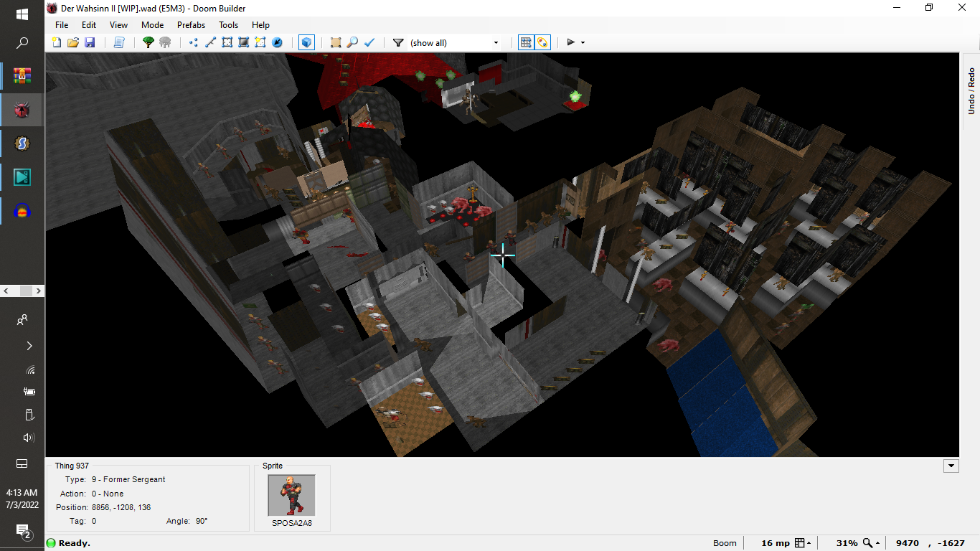
Task: Open the Help menu
Action: click(260, 24)
